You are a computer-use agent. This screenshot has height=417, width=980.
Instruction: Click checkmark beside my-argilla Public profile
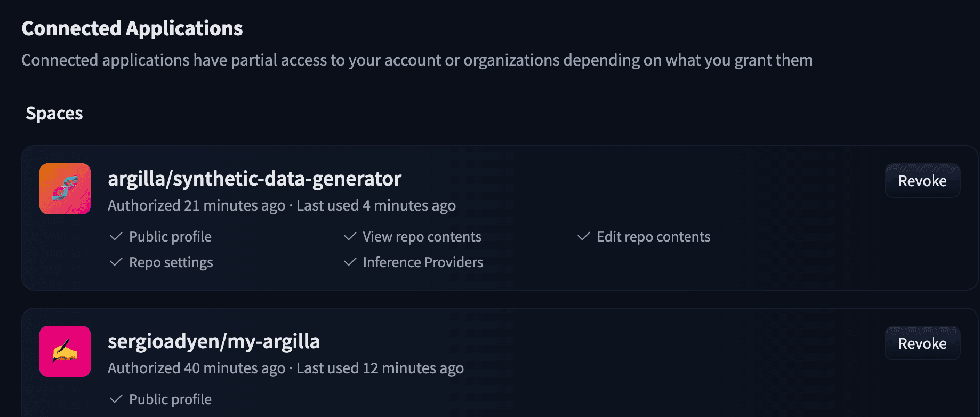[116, 399]
